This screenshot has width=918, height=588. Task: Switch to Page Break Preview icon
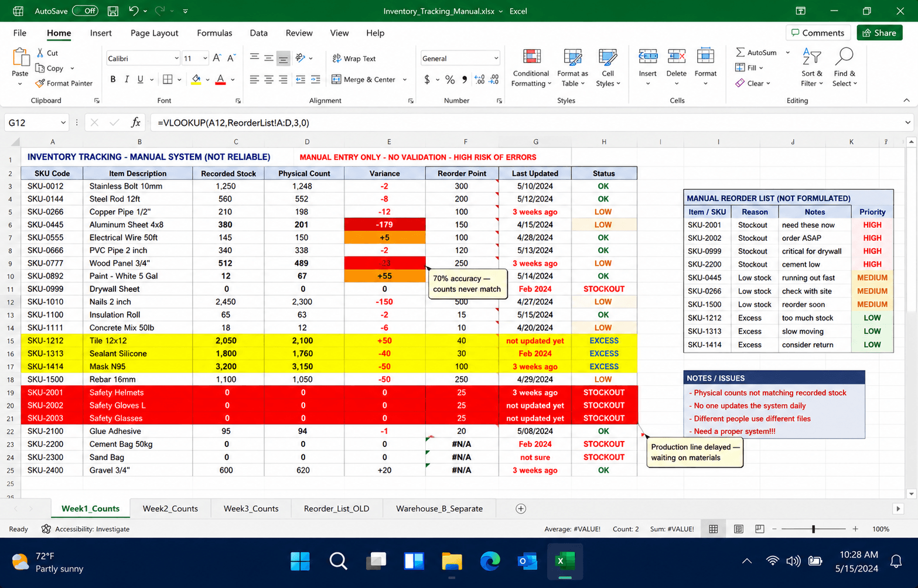tap(760, 529)
